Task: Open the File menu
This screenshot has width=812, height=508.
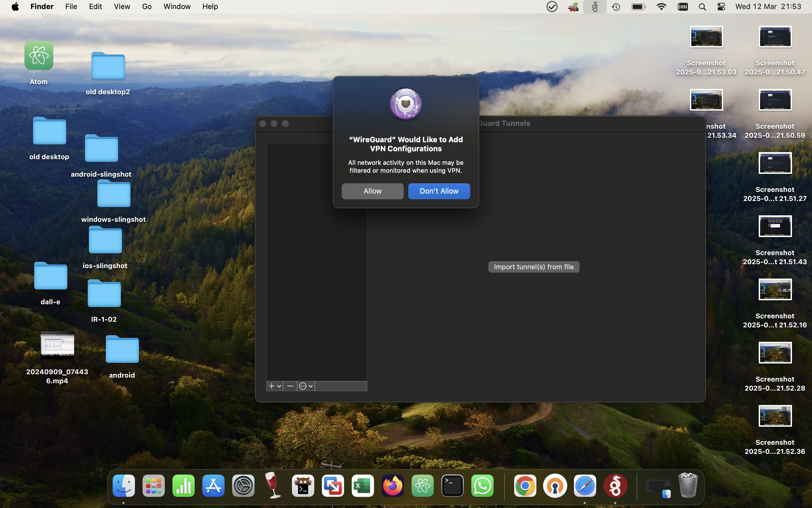Action: (x=71, y=7)
